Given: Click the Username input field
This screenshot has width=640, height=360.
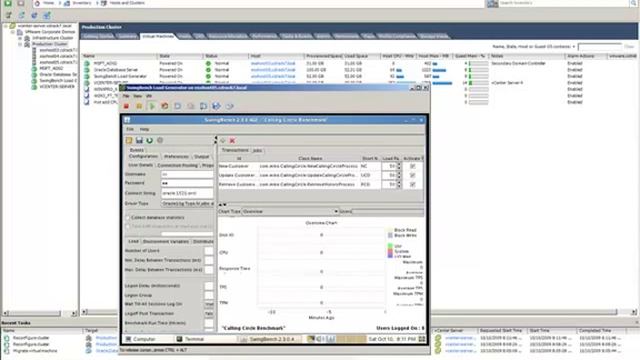Looking at the screenshot, I should [x=187, y=174].
